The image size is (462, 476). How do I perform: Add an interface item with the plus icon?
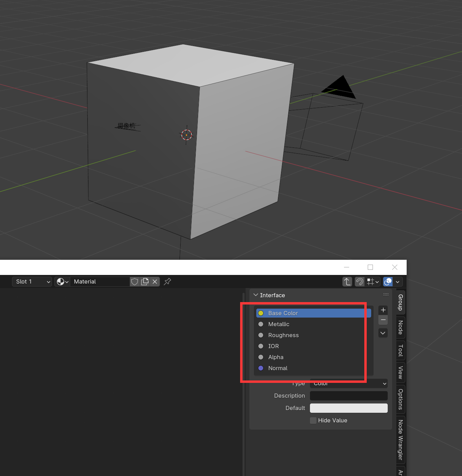pos(383,310)
